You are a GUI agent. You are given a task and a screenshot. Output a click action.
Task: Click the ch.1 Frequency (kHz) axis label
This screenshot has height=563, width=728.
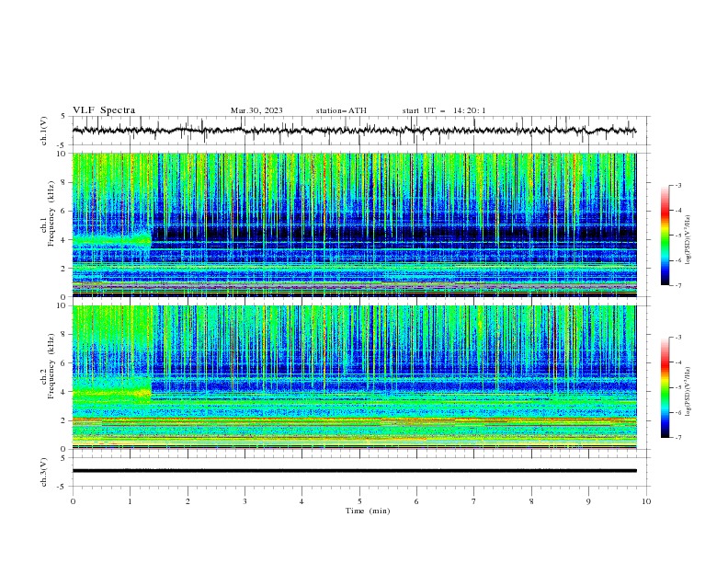point(48,213)
